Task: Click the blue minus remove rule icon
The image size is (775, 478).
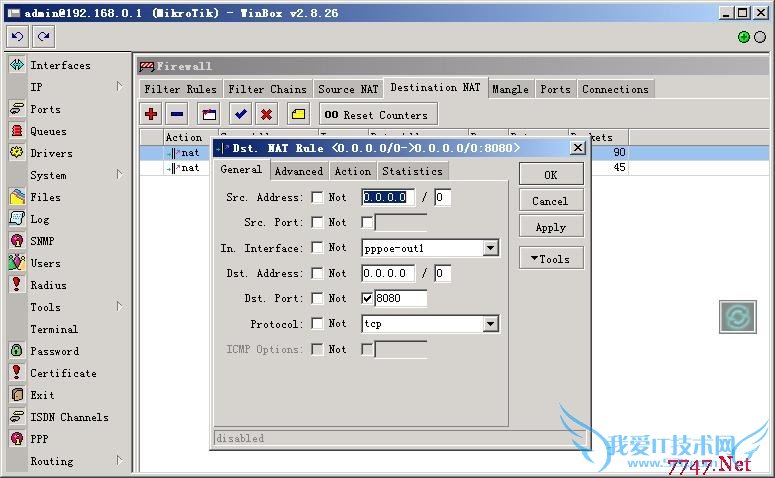Action: (177, 114)
